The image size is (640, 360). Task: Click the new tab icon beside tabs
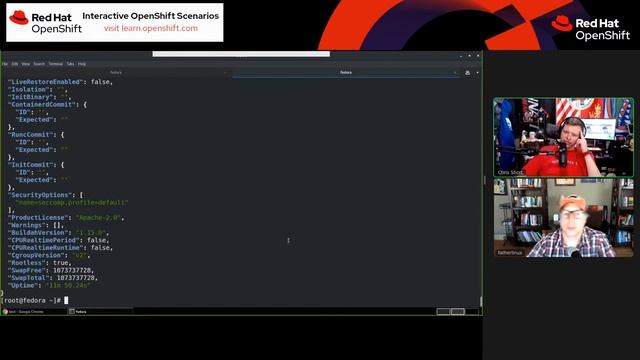467,73
